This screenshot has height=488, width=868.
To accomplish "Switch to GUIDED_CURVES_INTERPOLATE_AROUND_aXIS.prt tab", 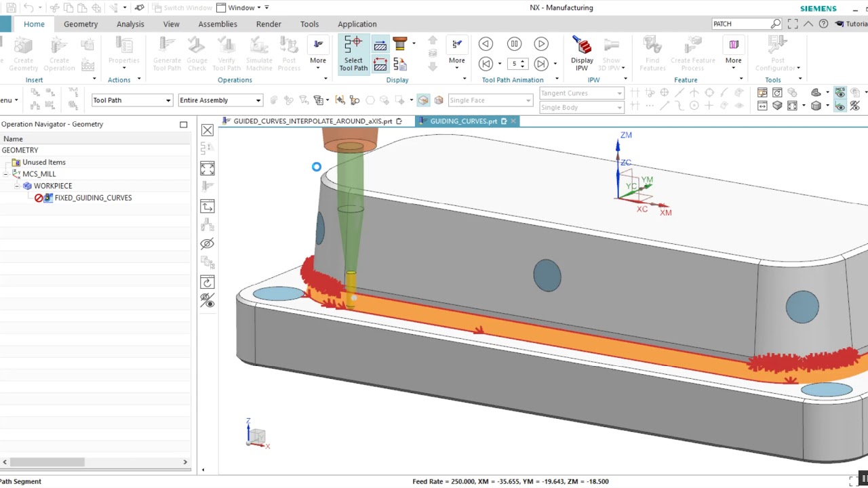I will click(x=313, y=121).
